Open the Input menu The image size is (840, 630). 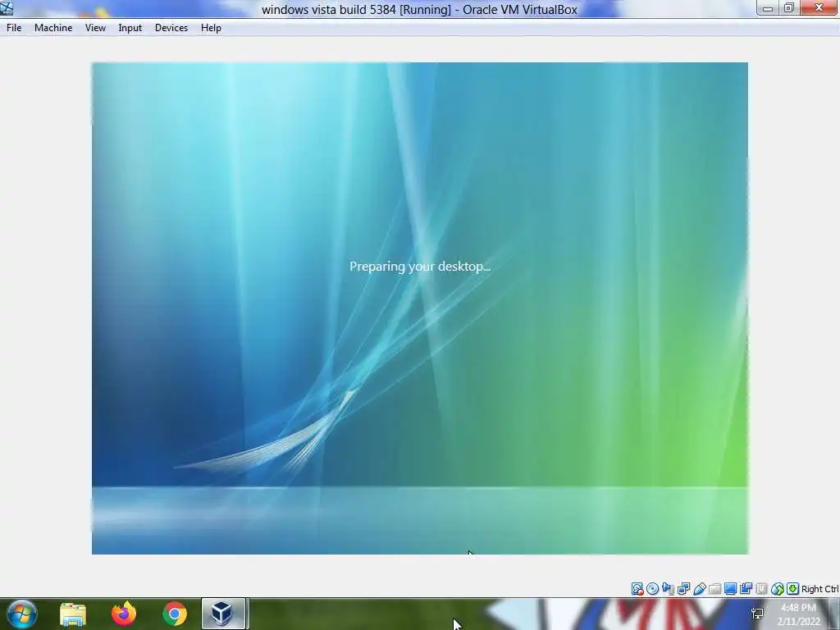(x=130, y=28)
